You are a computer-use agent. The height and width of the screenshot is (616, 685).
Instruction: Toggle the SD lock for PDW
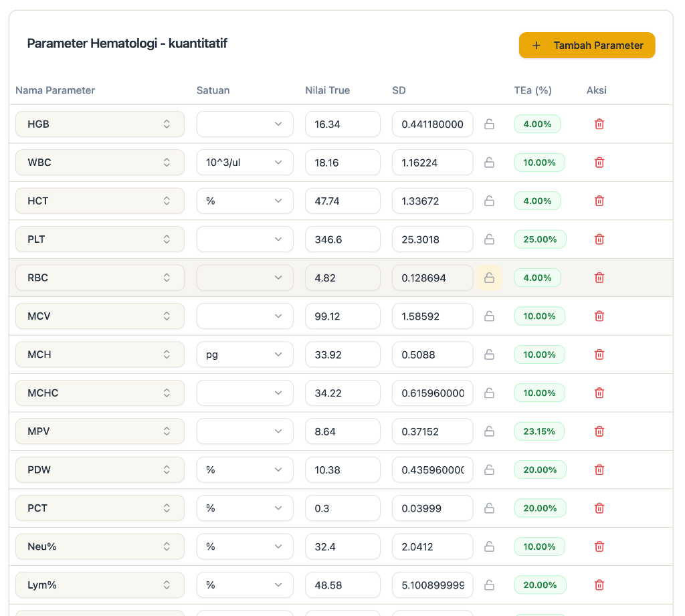pyautogui.click(x=489, y=470)
